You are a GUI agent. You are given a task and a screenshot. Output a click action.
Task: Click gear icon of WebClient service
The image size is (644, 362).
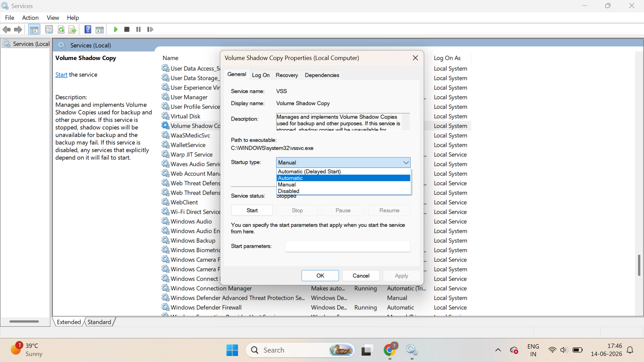tap(165, 202)
